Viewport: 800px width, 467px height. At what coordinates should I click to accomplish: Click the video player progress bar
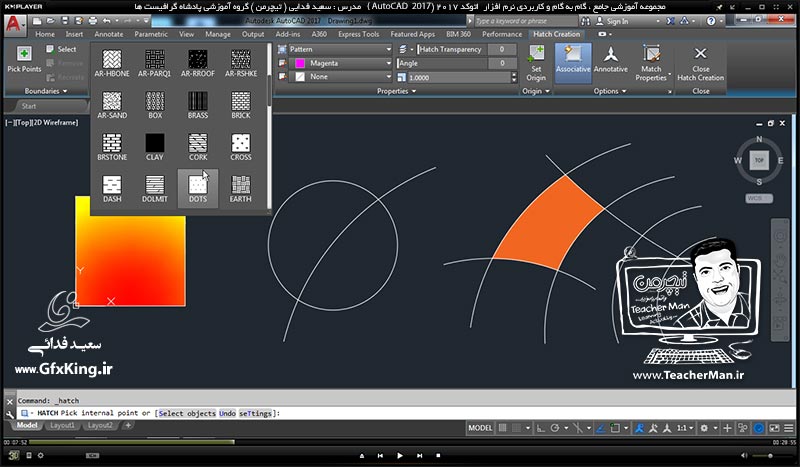click(x=399, y=442)
